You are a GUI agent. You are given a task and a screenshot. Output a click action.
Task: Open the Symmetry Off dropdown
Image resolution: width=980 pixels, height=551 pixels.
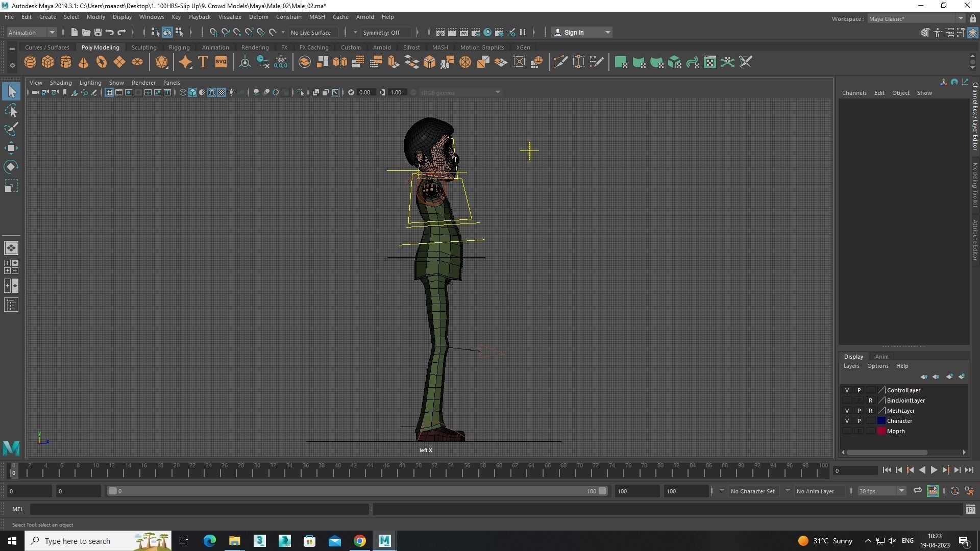click(386, 32)
